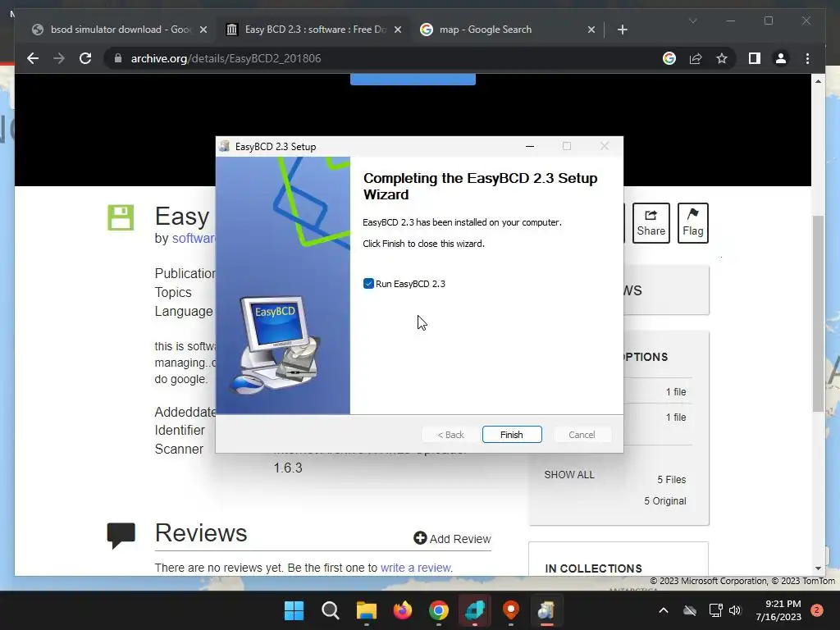Go forward in Chrome browser

(x=59, y=58)
